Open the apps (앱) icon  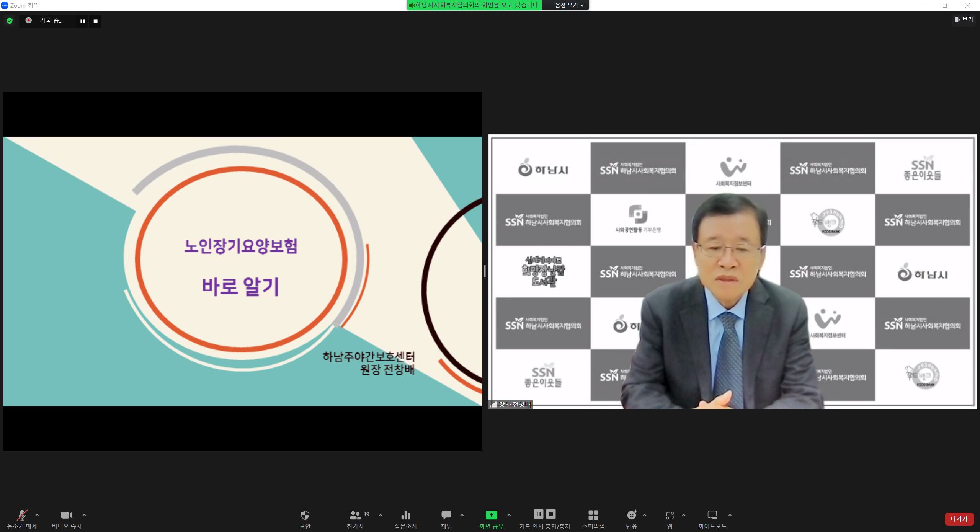(670, 515)
